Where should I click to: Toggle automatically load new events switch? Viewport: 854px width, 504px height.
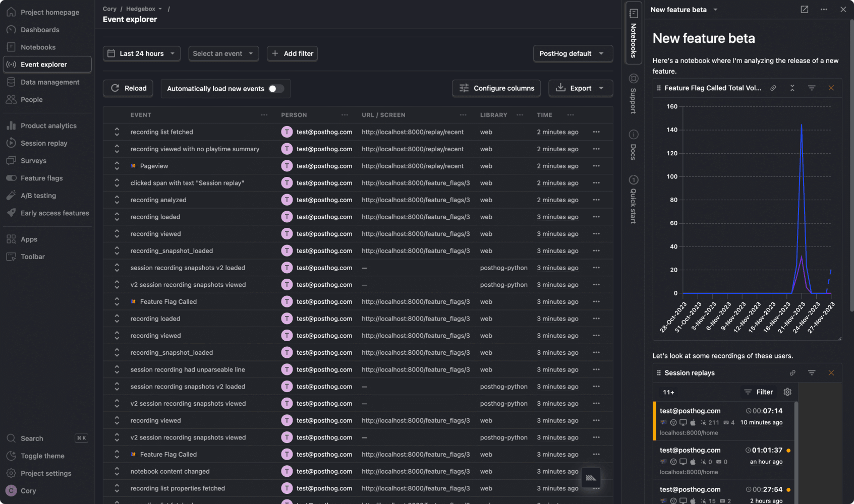[276, 89]
